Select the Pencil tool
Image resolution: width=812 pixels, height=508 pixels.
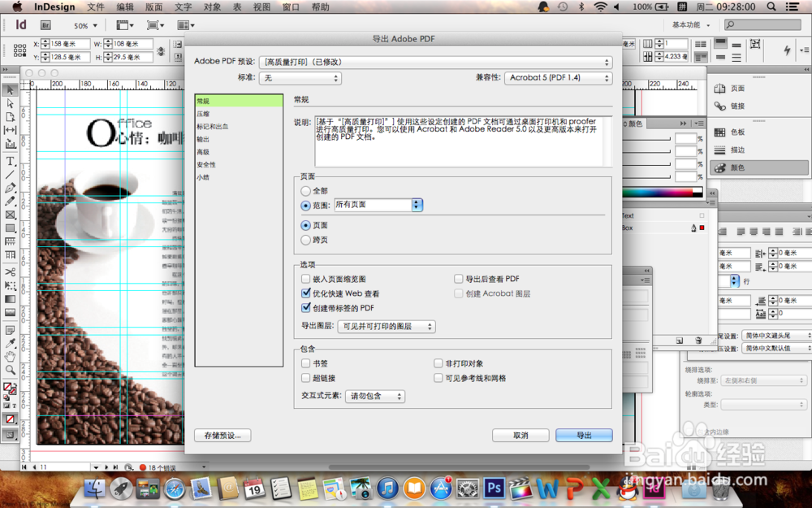click(10, 201)
